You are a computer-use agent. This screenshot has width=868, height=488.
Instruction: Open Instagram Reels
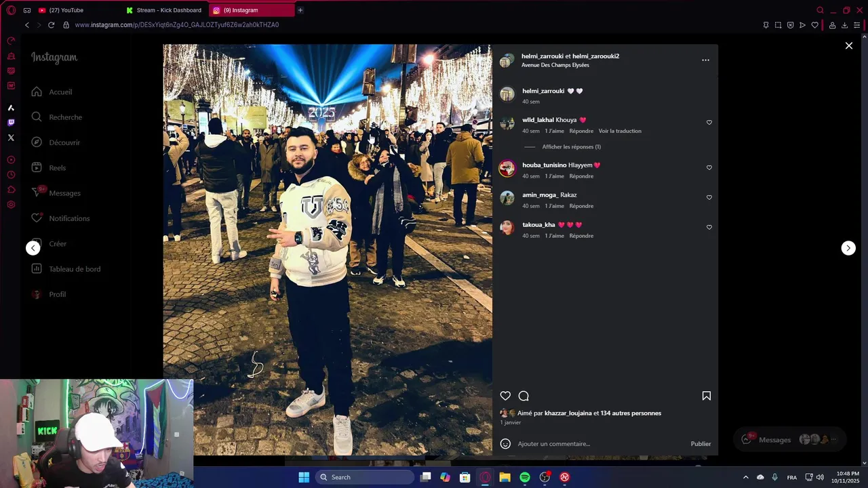pyautogui.click(x=48, y=168)
